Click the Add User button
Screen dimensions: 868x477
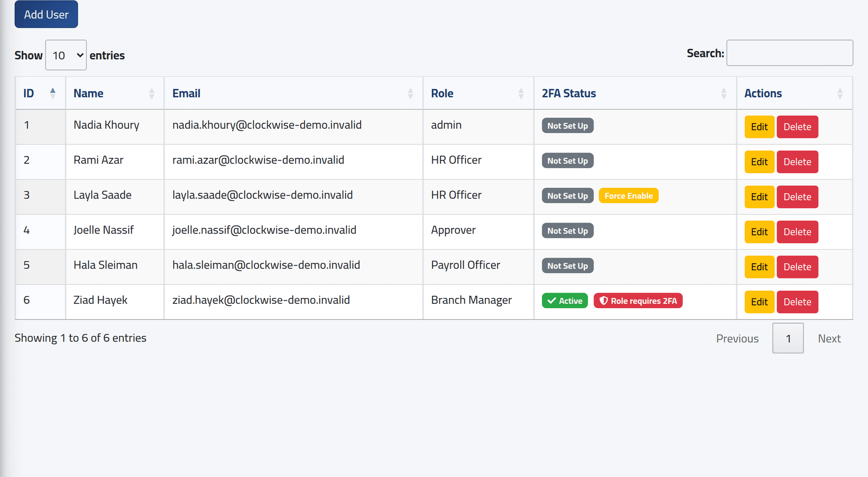point(46,14)
